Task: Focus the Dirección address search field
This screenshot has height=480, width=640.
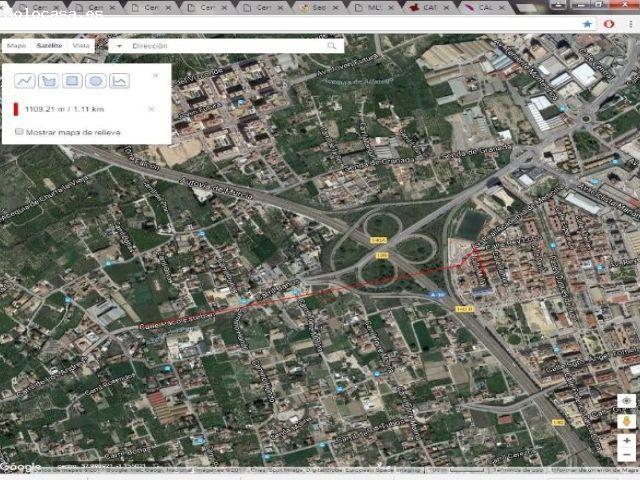Action: click(227, 46)
